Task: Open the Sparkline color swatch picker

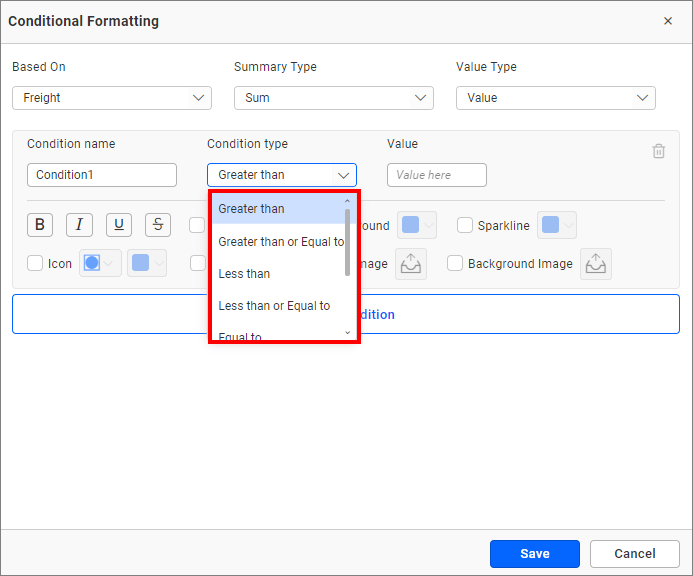Action: coord(557,225)
